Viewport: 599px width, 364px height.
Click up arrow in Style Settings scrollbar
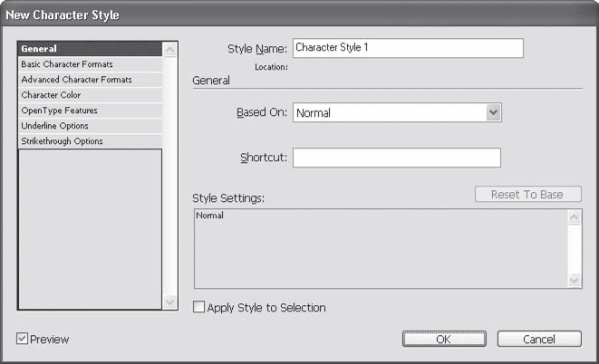[575, 218]
